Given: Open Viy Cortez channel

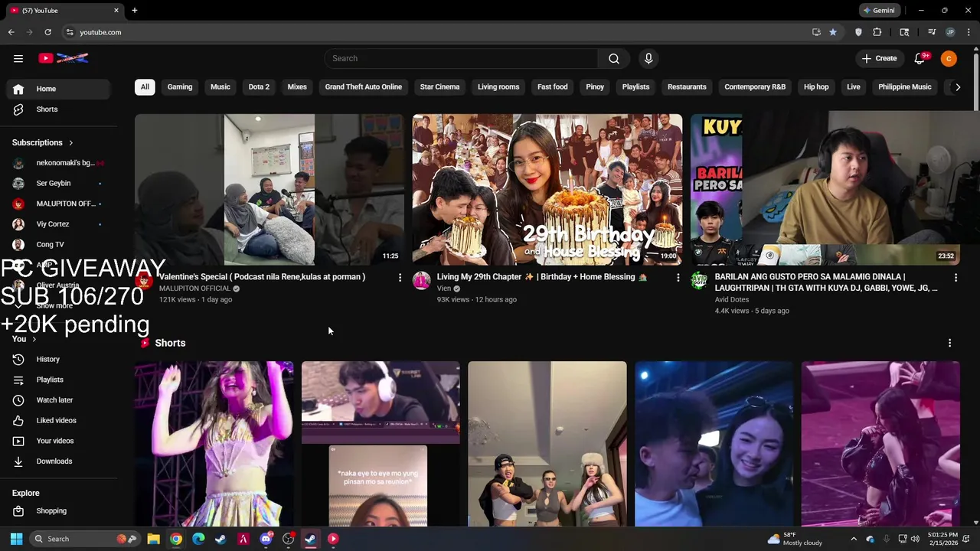Looking at the screenshot, I should (59, 224).
